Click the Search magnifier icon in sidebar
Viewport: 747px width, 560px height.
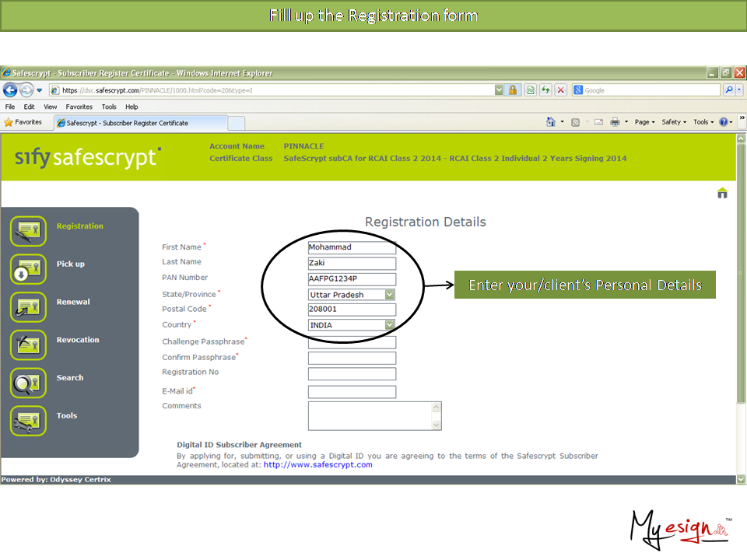(x=29, y=383)
